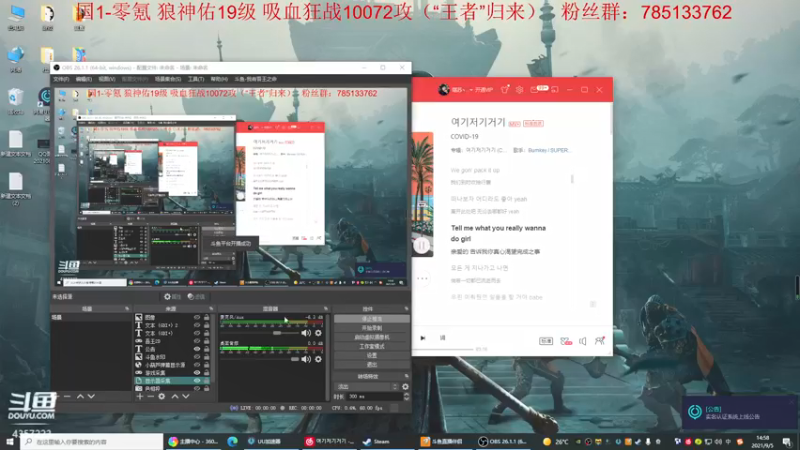Screen dimensions: 800x450
Task: Move selected source down in sources list
Action: point(186,396)
